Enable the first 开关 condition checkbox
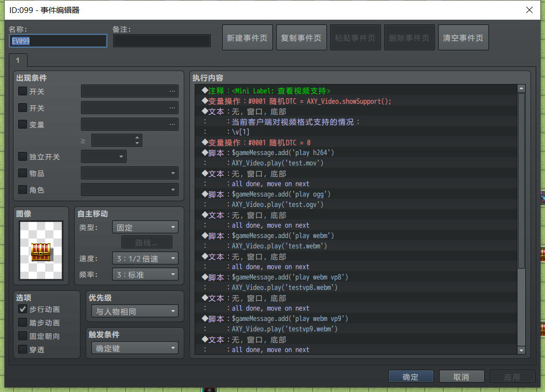Viewport: 545px width, 392px height. pyautogui.click(x=23, y=91)
